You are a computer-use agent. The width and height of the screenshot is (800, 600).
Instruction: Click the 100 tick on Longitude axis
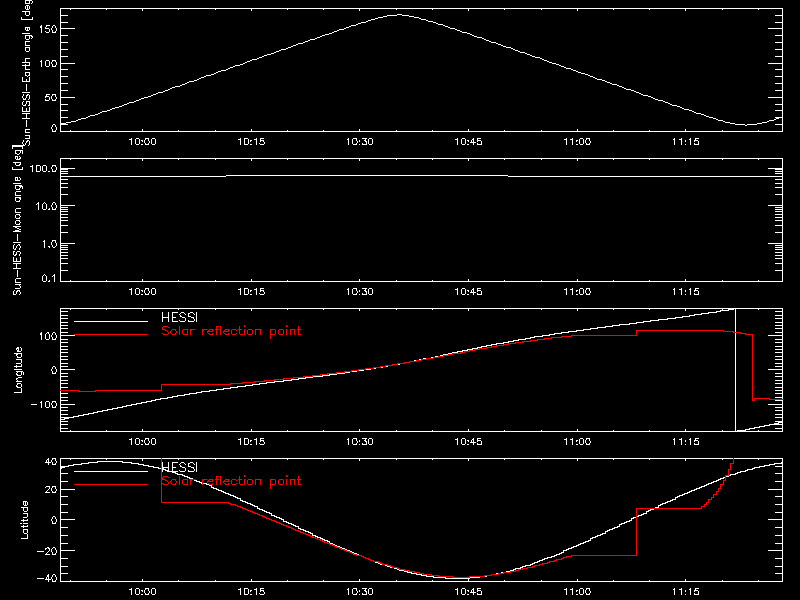pos(48,336)
